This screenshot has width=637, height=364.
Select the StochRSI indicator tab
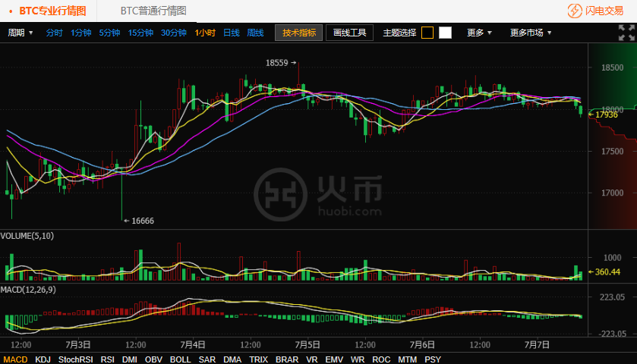[76, 359]
